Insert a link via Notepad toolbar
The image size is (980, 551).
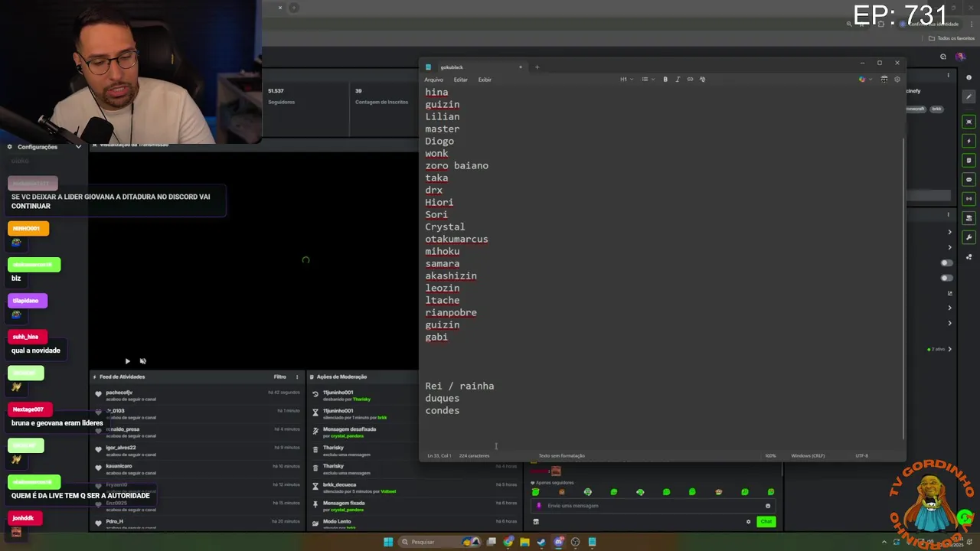click(690, 80)
